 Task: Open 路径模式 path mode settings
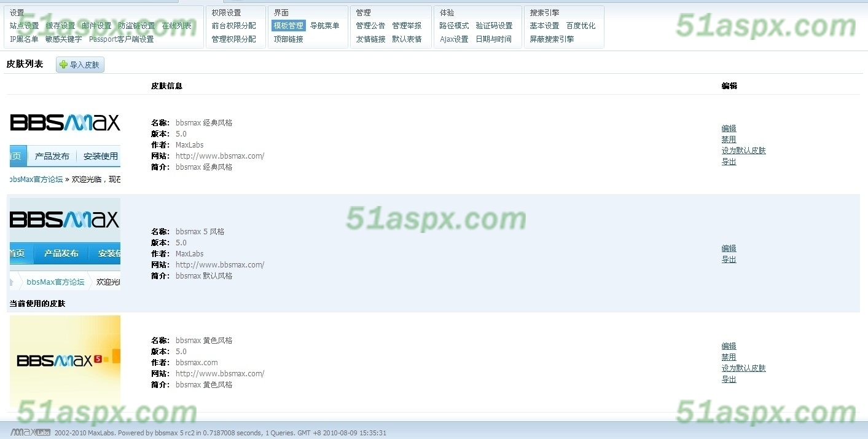[454, 26]
